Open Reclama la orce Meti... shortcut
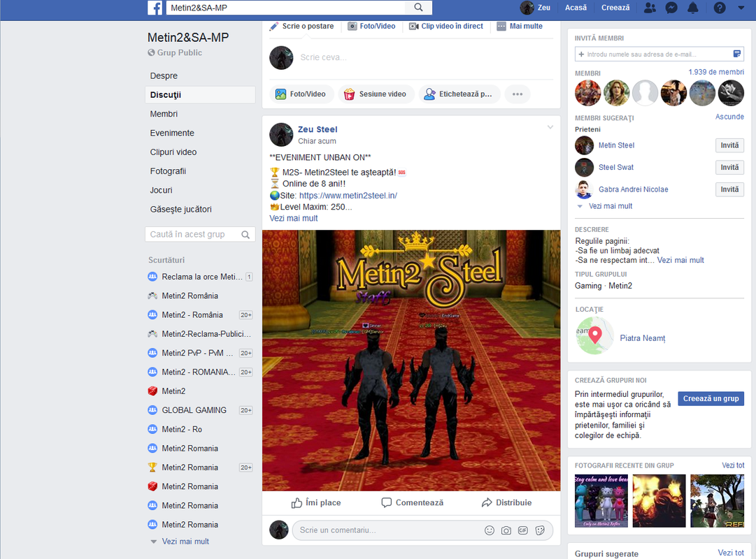Viewport: 756px width, 559px height. point(199,277)
